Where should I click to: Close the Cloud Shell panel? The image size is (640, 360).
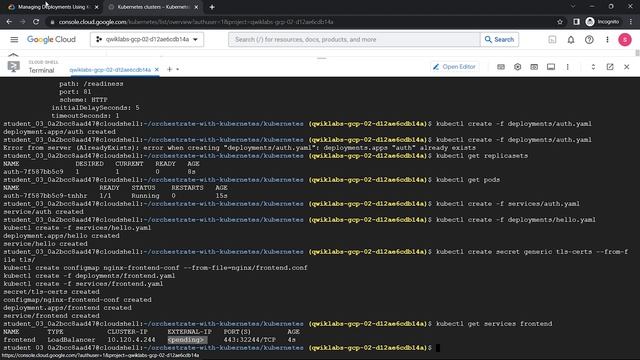[x=627, y=67]
